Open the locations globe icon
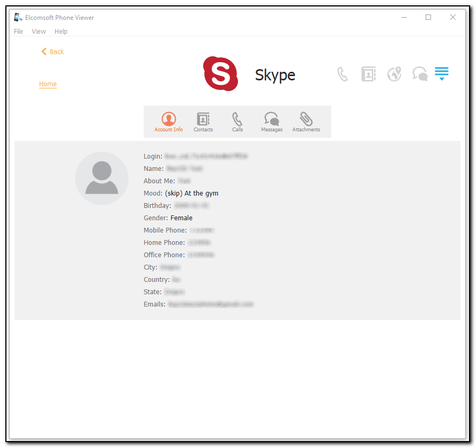 [394, 73]
